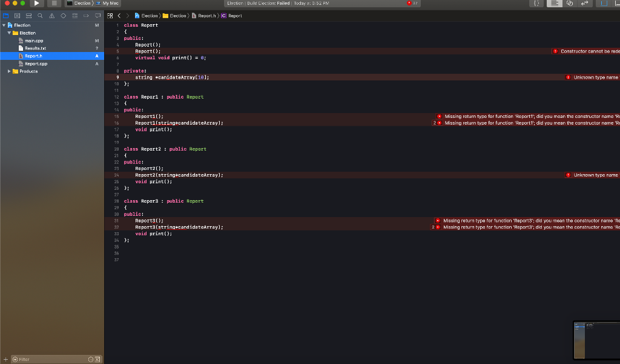Toggle show only source-controlled files filter
Screen dimensions: 620x364
[x=97, y=359]
